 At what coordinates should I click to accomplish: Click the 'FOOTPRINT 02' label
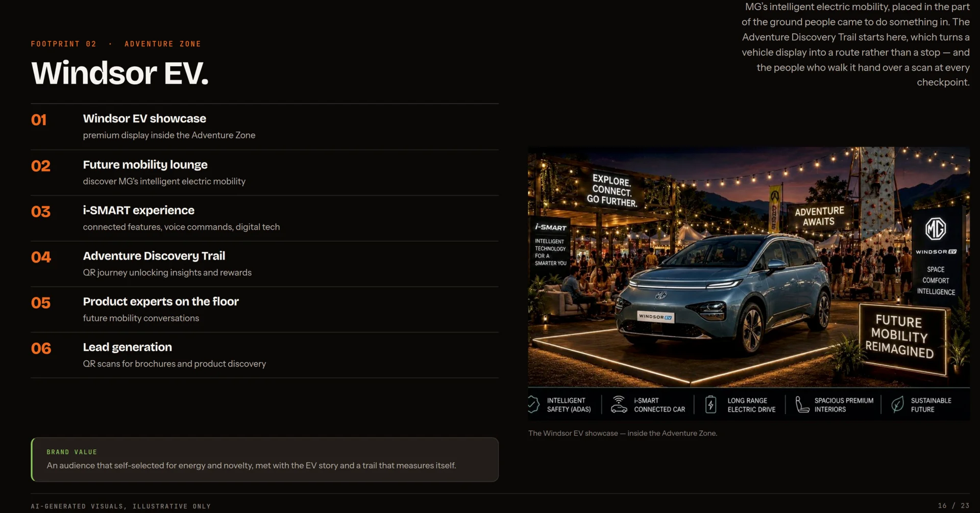[x=64, y=44]
